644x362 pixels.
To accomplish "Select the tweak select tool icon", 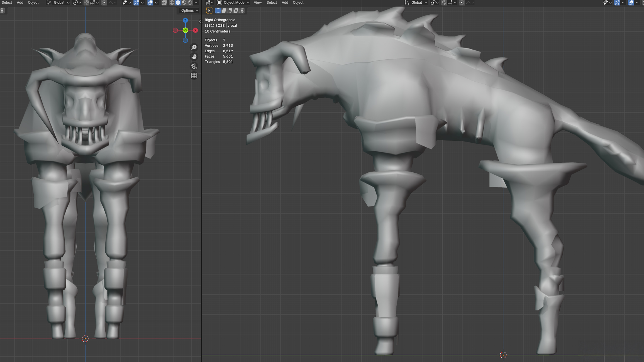I will pos(209,11).
